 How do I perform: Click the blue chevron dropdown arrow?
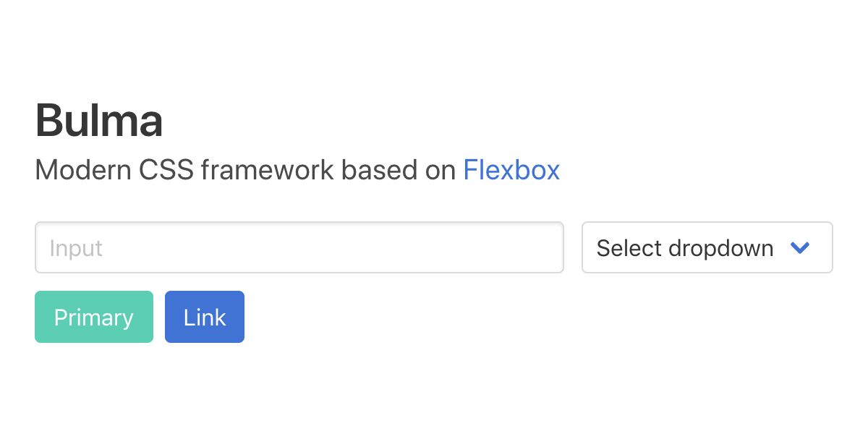(799, 247)
